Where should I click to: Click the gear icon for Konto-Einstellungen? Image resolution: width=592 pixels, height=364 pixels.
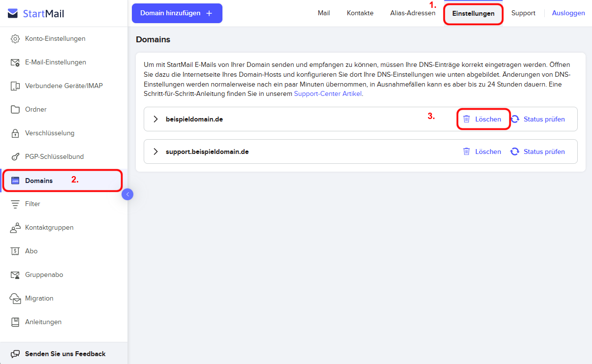[x=15, y=39]
